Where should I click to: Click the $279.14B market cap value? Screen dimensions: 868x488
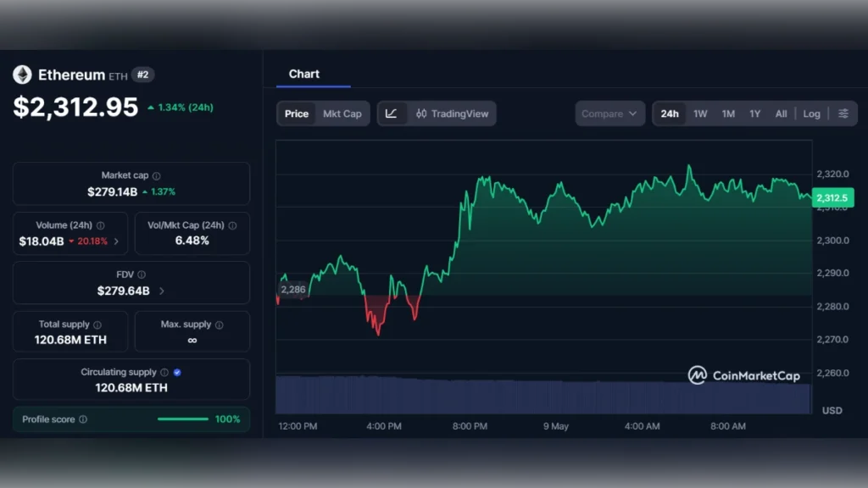point(113,192)
